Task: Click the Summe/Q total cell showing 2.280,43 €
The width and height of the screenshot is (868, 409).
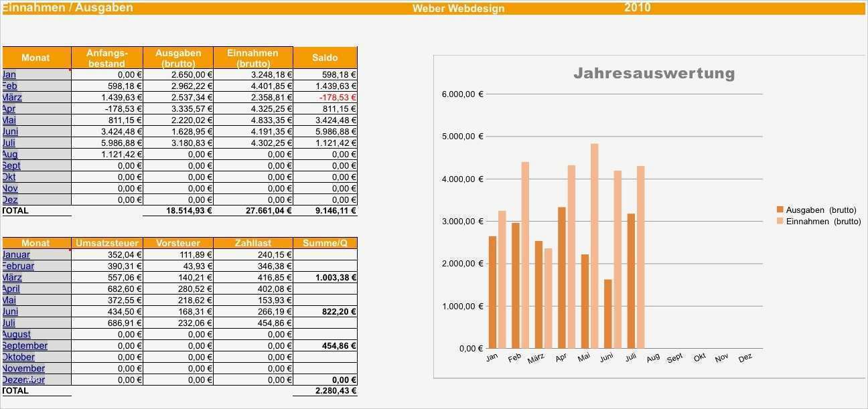Action: pyautogui.click(x=336, y=390)
